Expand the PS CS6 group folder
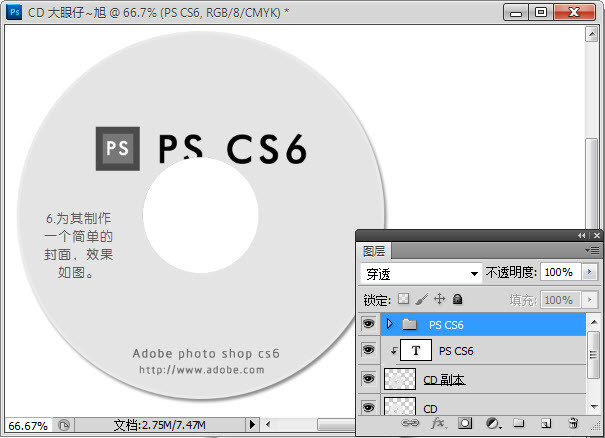Image resolution: width=605 pixels, height=438 pixels. pyautogui.click(x=389, y=324)
